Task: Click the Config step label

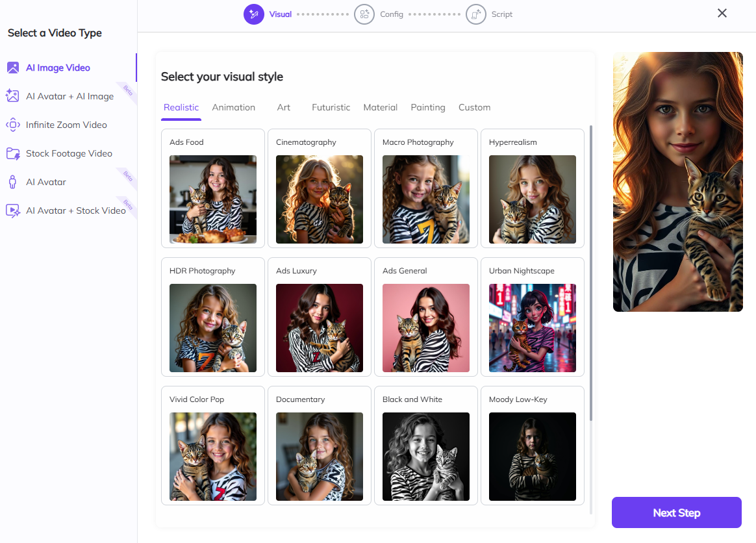Action: point(392,14)
